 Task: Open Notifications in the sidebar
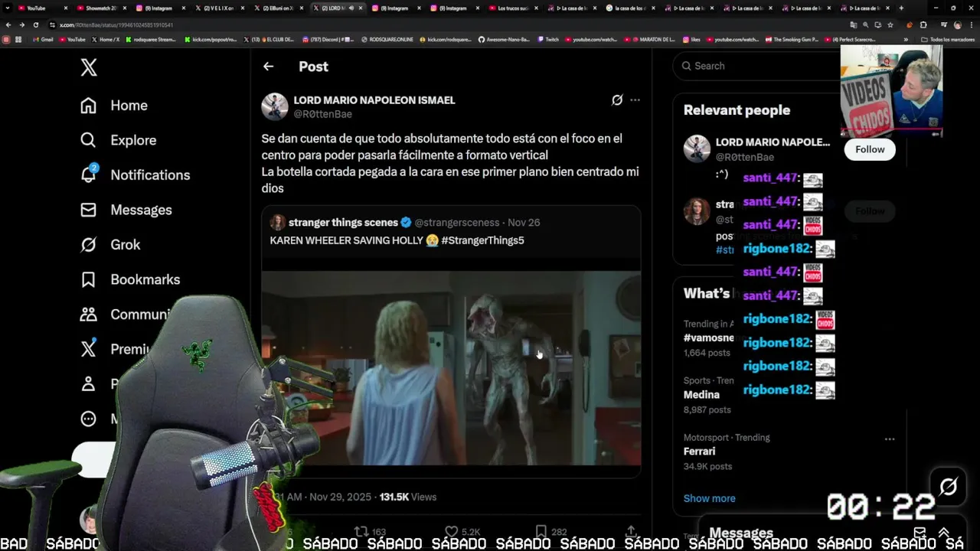[x=135, y=174]
